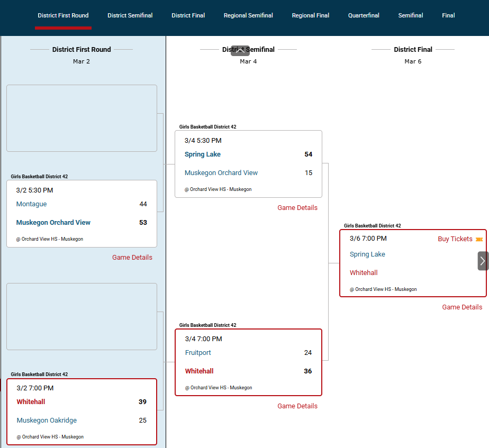The image size is (489, 448).
Task: Open the Quarterfinal tab
Action: [x=364, y=15]
